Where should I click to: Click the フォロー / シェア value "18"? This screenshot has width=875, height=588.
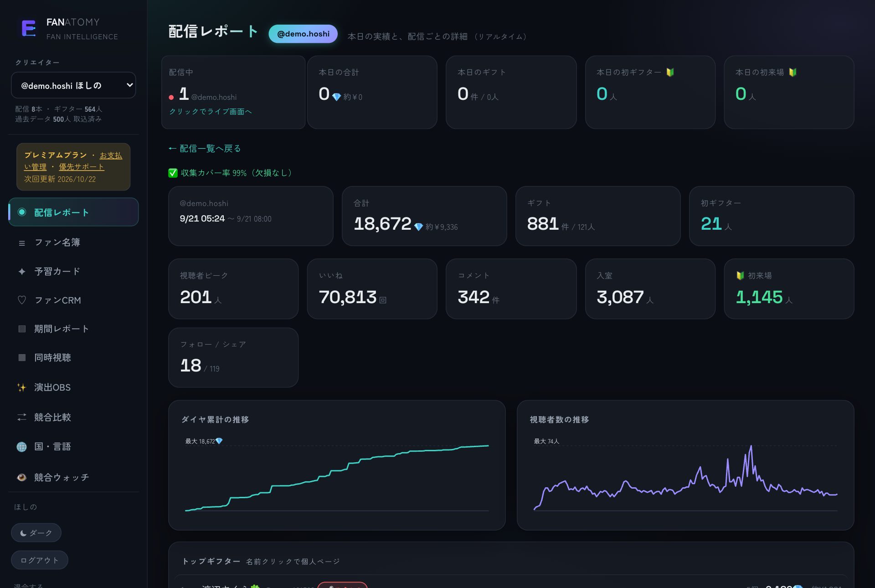[190, 365]
